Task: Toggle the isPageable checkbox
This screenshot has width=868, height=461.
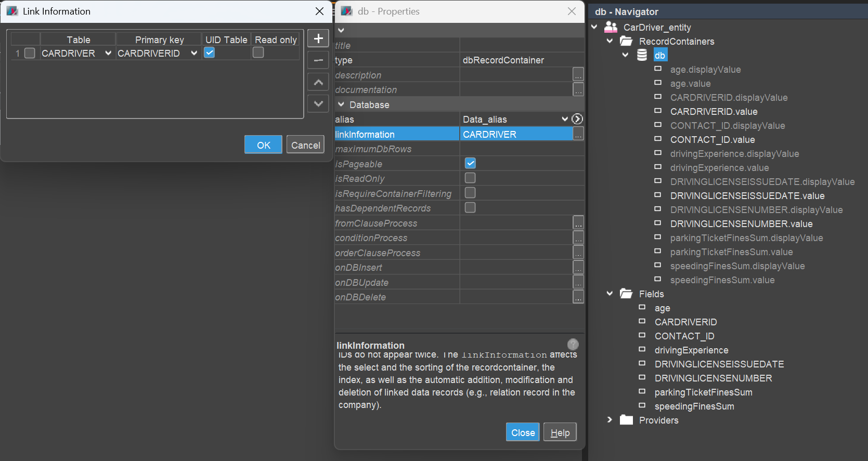Action: point(470,163)
